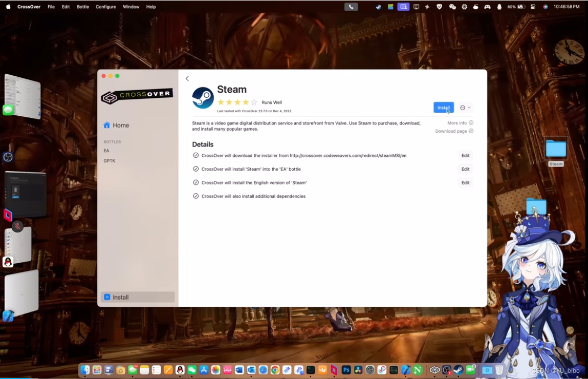Viewport: 588px width, 379px height.
Task: Select the EA bottle in the sidebar
Action: 106,151
